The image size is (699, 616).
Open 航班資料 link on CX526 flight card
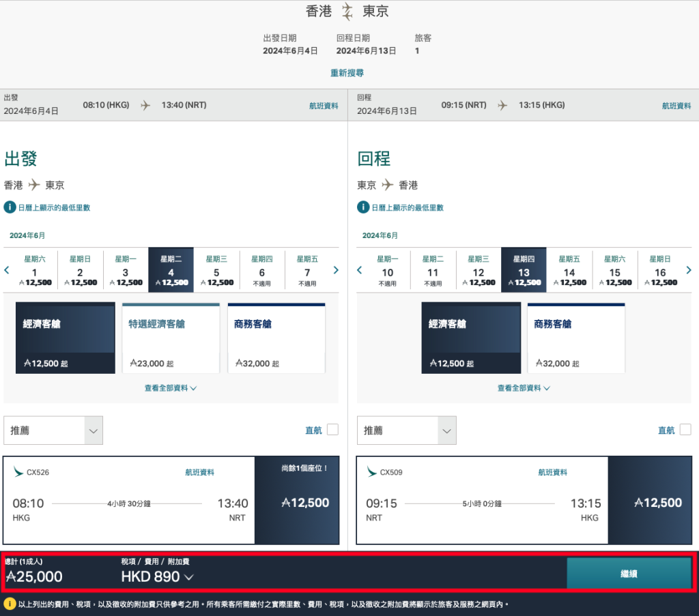coord(200,472)
